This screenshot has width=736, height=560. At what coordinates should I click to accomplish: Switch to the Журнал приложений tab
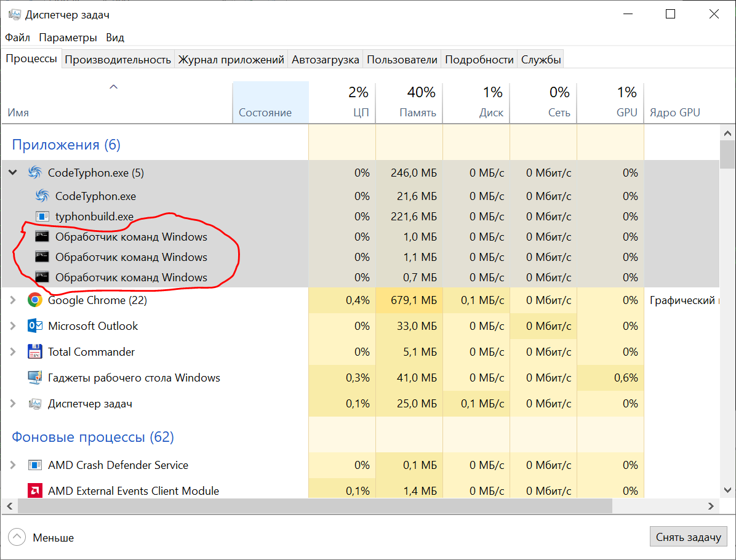[x=231, y=60]
